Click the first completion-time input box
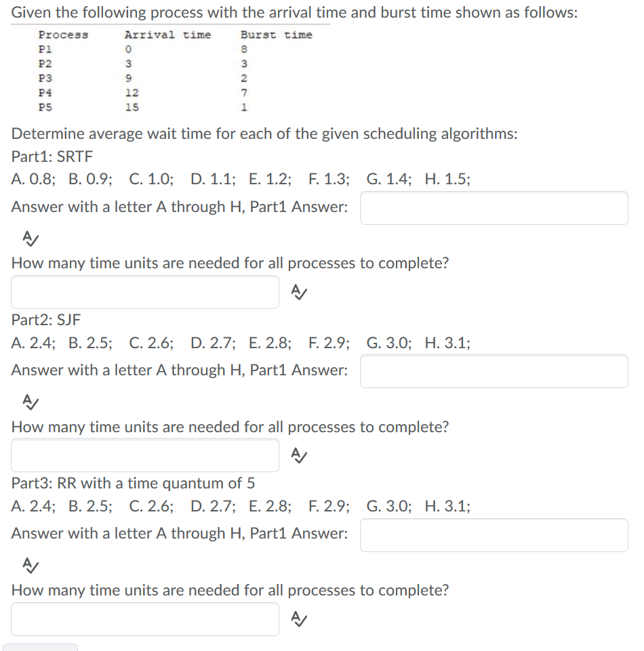The width and height of the screenshot is (644, 651). click(x=144, y=292)
